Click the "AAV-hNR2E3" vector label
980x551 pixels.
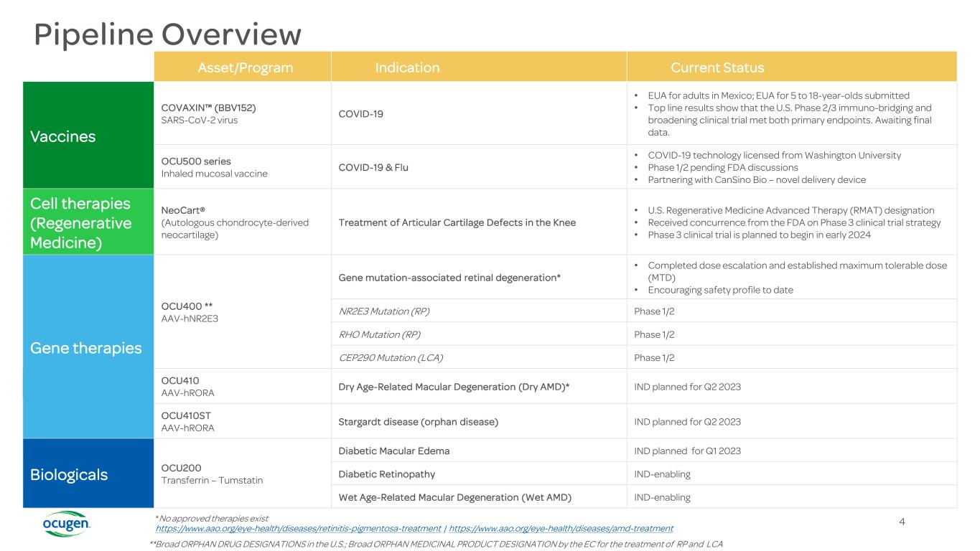[190, 318]
